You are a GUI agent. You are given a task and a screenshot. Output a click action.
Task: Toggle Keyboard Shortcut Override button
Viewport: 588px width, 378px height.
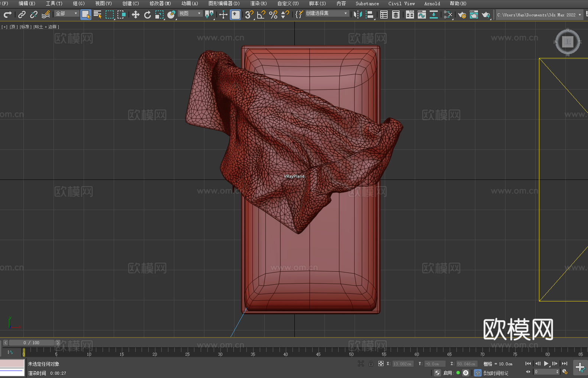tap(235, 14)
